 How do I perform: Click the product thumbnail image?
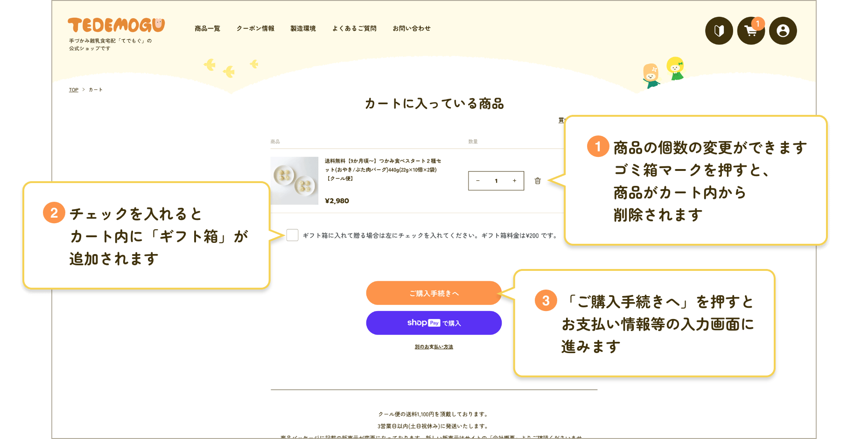pos(294,181)
